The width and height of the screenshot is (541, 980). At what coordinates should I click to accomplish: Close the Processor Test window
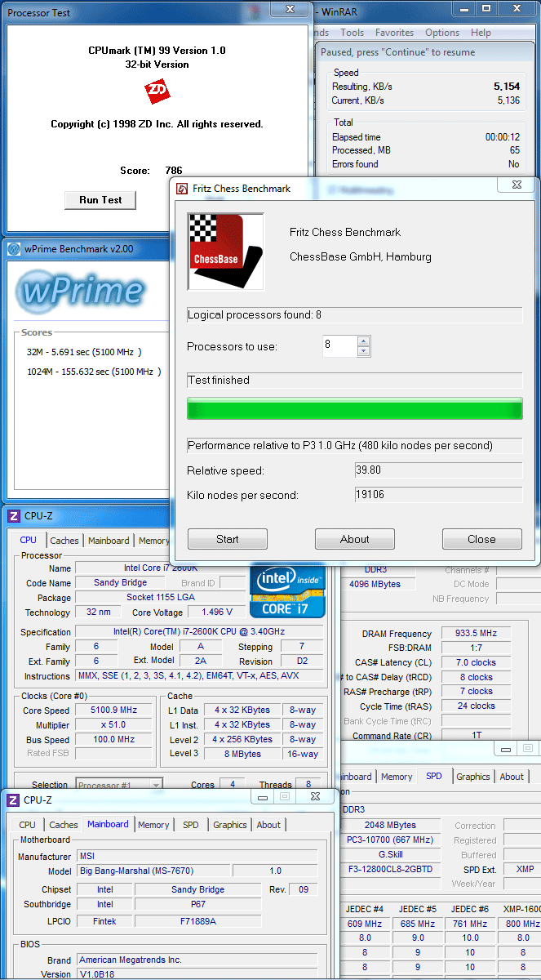click(x=288, y=10)
